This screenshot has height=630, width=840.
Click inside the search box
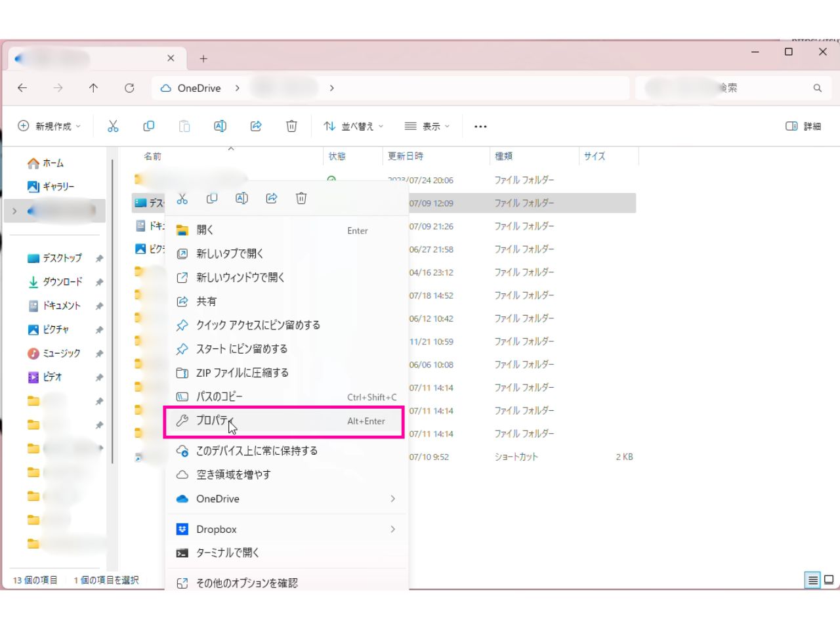pyautogui.click(x=728, y=87)
